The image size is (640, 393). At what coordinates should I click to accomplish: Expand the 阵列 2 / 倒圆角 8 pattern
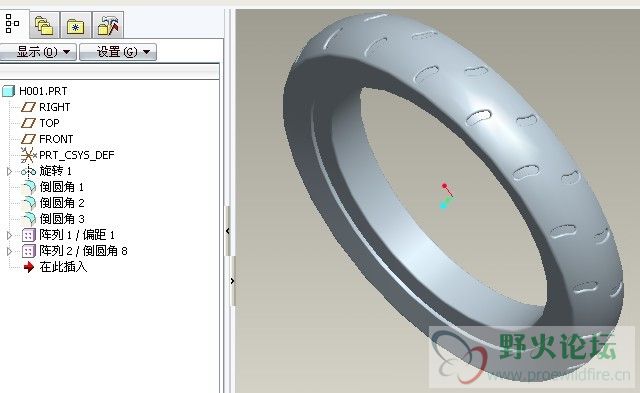point(9,251)
